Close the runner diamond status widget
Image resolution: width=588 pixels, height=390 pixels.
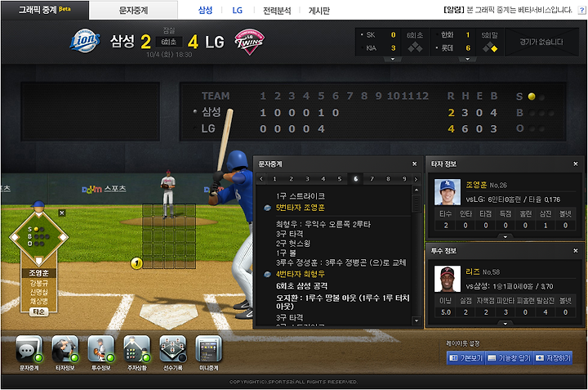[x=62, y=213]
